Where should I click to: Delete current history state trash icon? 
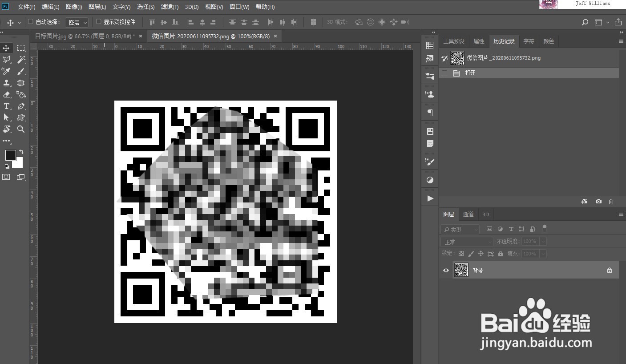point(611,202)
